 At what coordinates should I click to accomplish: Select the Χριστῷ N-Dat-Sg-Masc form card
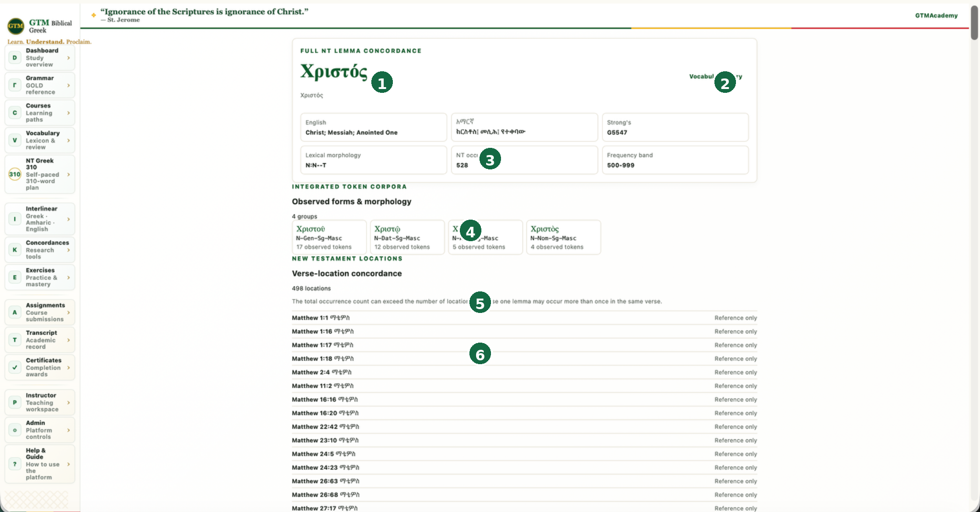click(407, 237)
